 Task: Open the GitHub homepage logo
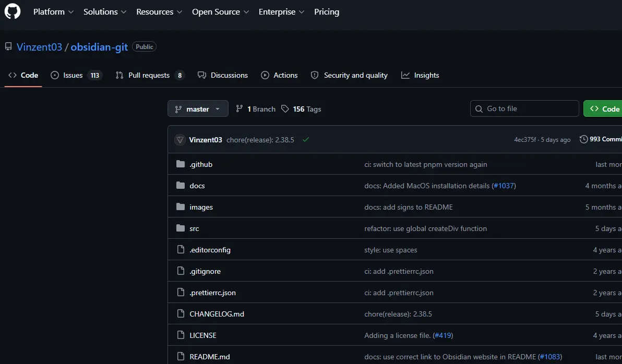click(x=13, y=11)
